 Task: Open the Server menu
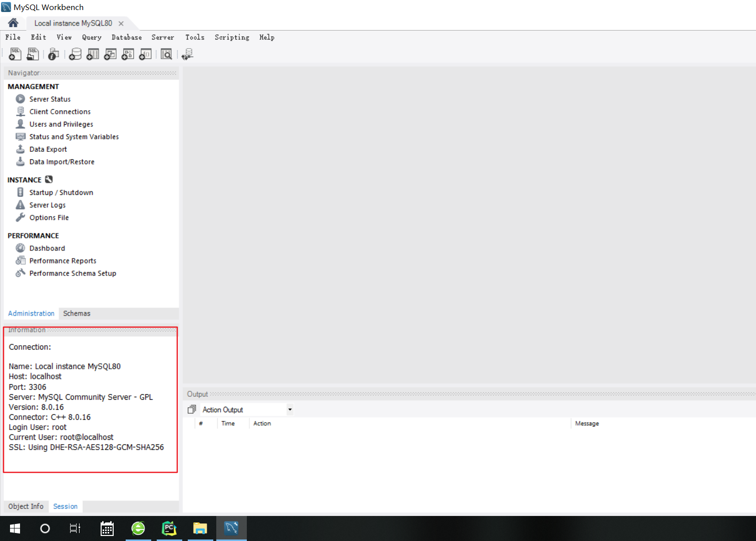pos(163,37)
